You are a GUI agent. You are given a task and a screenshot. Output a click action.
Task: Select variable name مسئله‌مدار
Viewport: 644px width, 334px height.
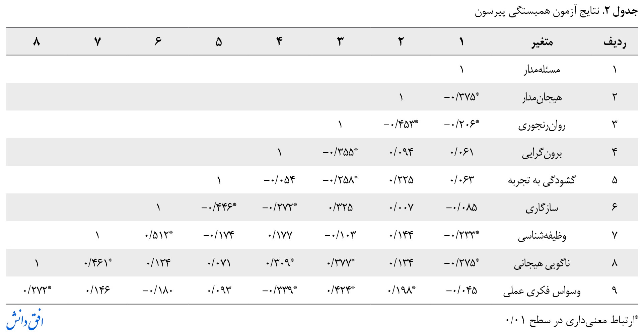pos(542,70)
